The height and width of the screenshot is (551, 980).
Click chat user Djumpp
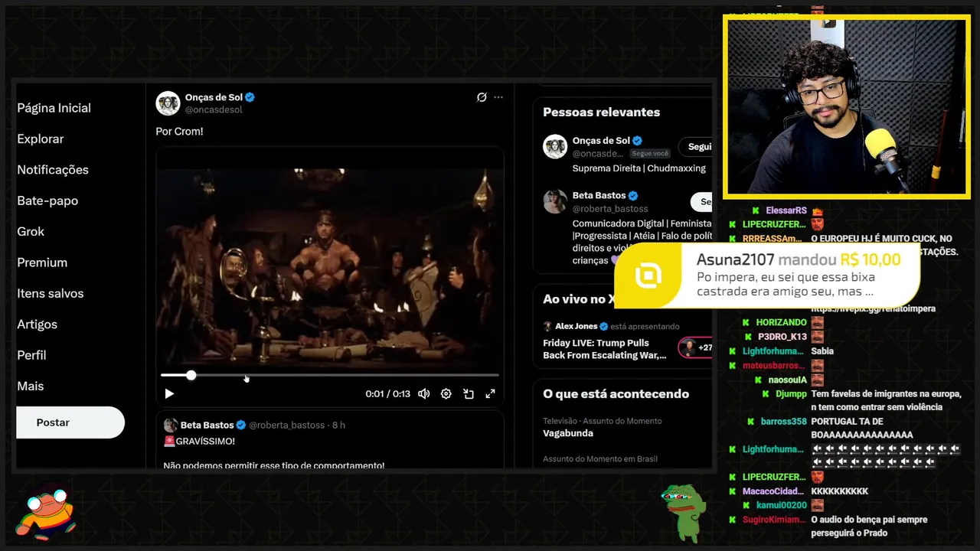click(792, 393)
